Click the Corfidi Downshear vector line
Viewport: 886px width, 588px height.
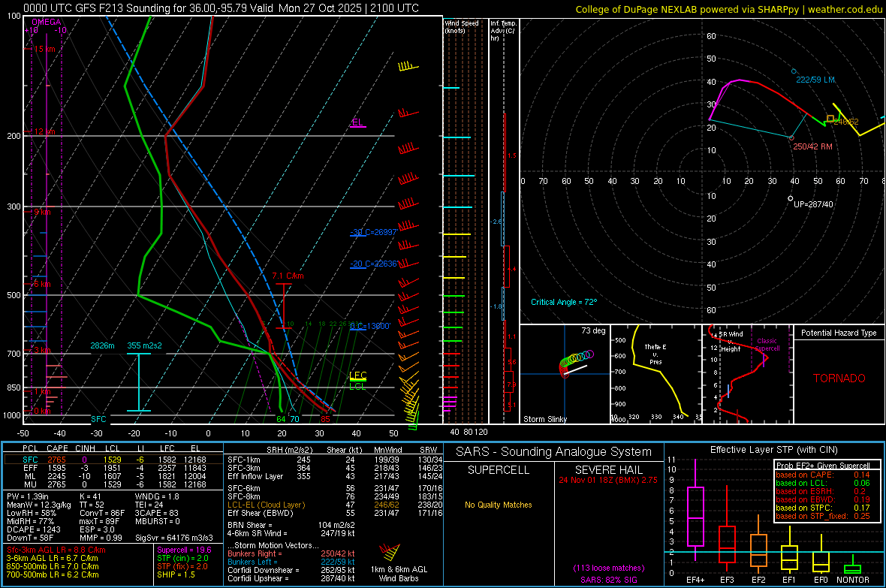[291, 570]
